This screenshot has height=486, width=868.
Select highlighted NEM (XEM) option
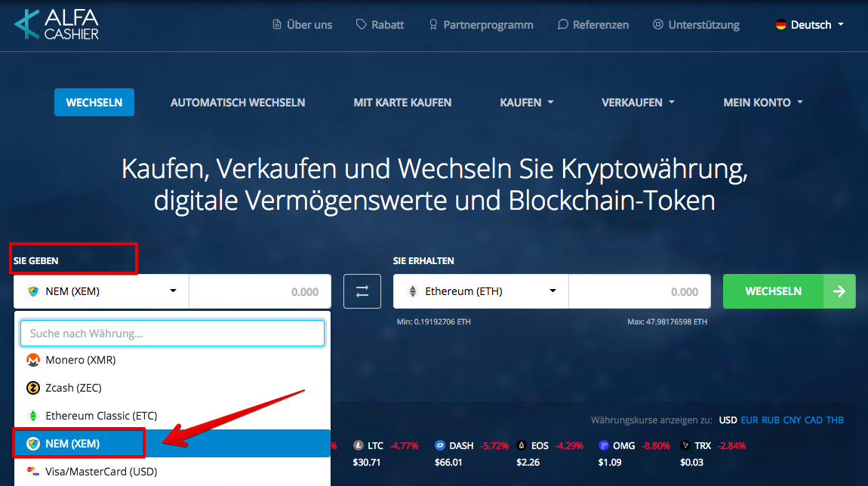(x=172, y=444)
